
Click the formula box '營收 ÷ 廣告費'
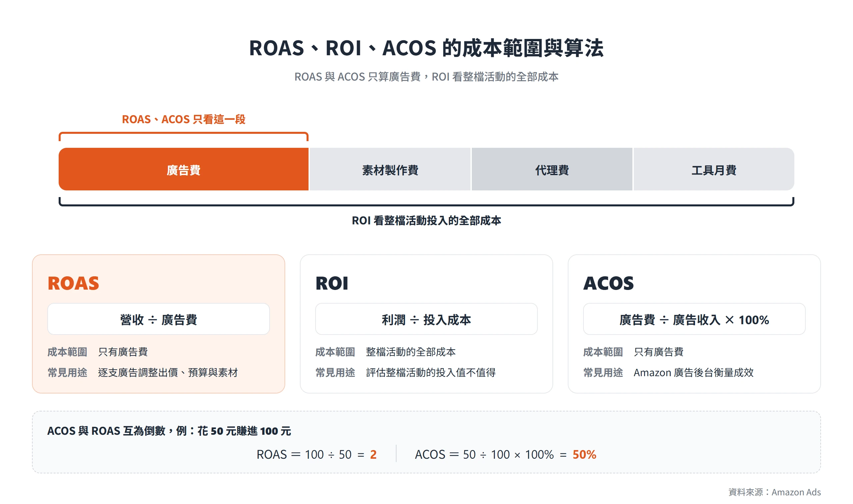[159, 319]
